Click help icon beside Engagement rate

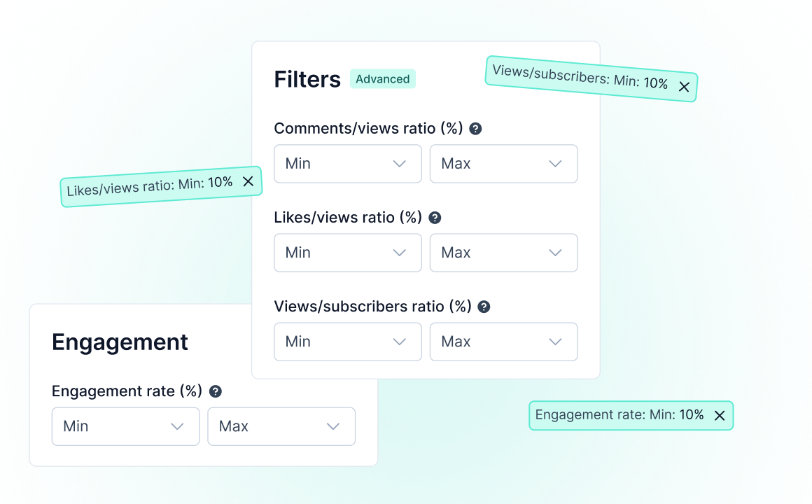pyautogui.click(x=216, y=391)
